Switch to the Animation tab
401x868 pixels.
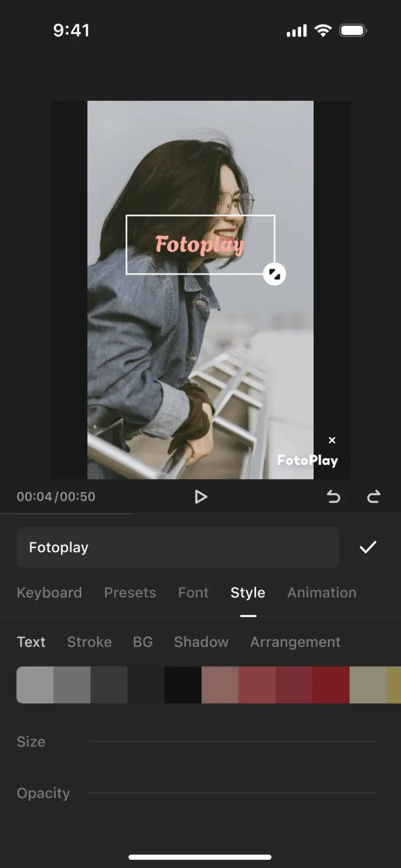[322, 592]
